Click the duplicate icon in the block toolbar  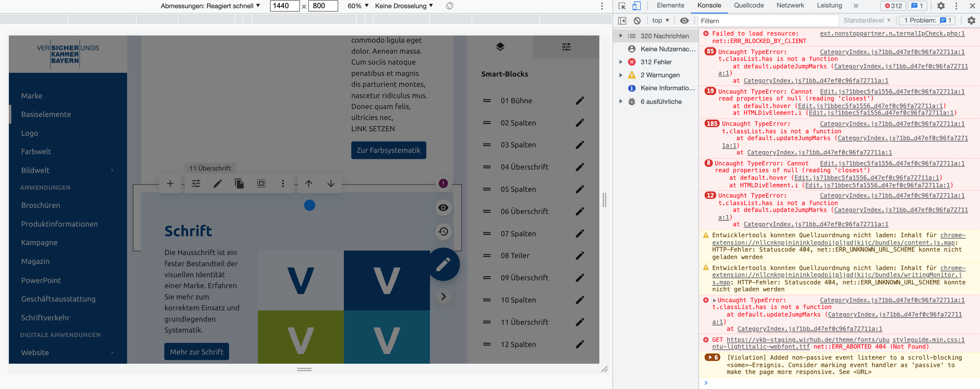click(x=239, y=184)
